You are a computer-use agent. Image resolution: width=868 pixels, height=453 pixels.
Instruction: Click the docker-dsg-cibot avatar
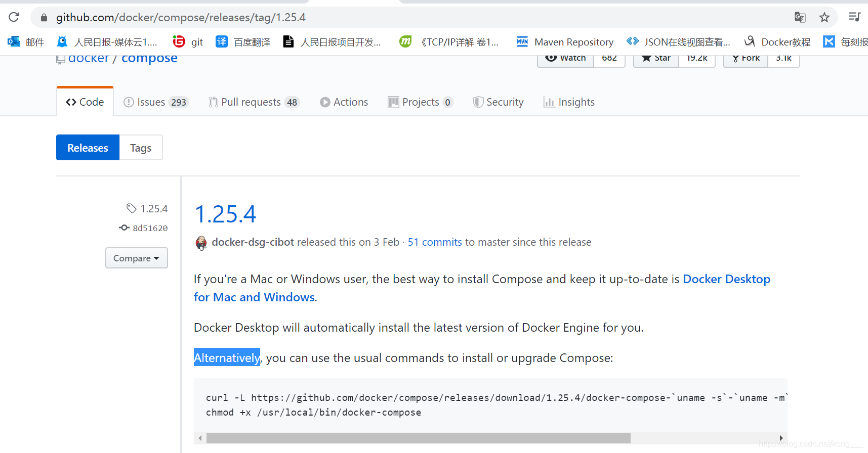pyautogui.click(x=201, y=243)
